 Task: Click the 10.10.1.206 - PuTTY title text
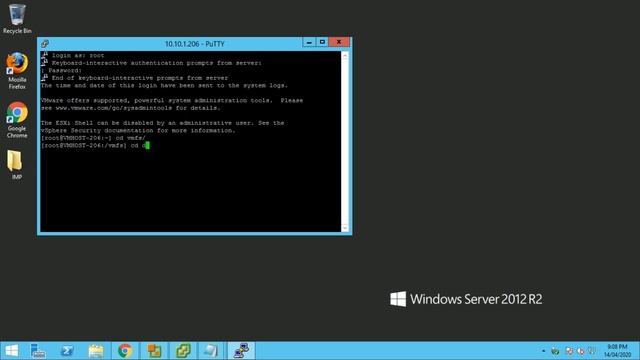click(195, 44)
